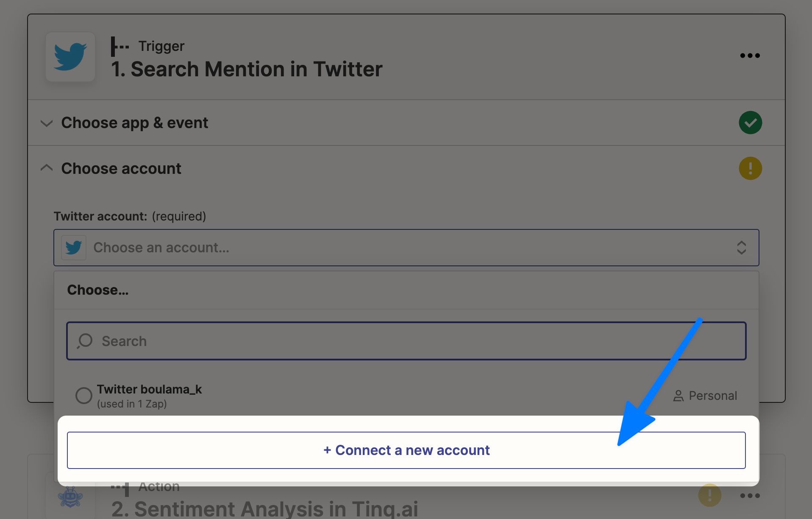812x519 pixels.
Task: Click the Personal label
Action: point(713,396)
